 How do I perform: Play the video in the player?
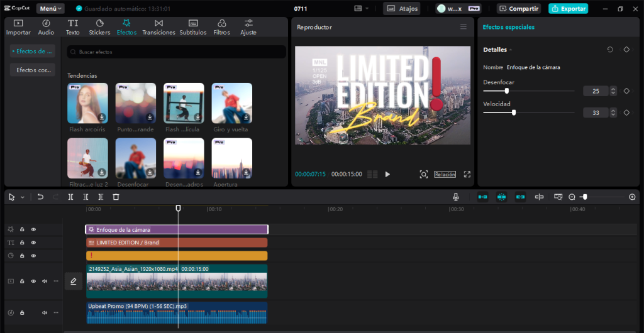pos(387,174)
